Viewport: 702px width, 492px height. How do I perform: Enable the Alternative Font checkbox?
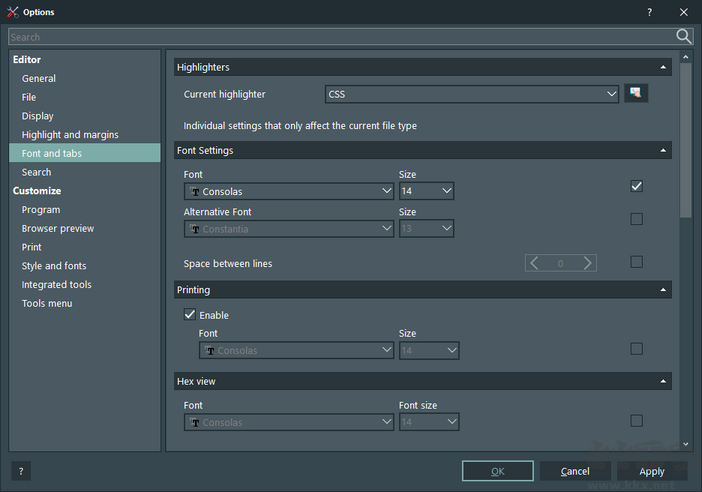[636, 219]
